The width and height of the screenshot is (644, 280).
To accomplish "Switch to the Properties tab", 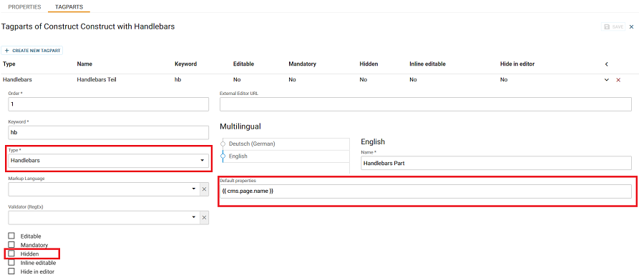I will (x=24, y=7).
